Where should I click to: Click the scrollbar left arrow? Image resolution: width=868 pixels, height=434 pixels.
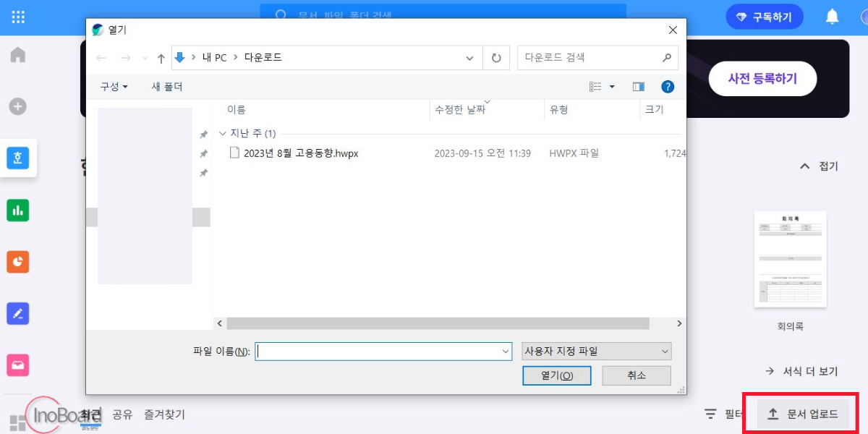[219, 323]
